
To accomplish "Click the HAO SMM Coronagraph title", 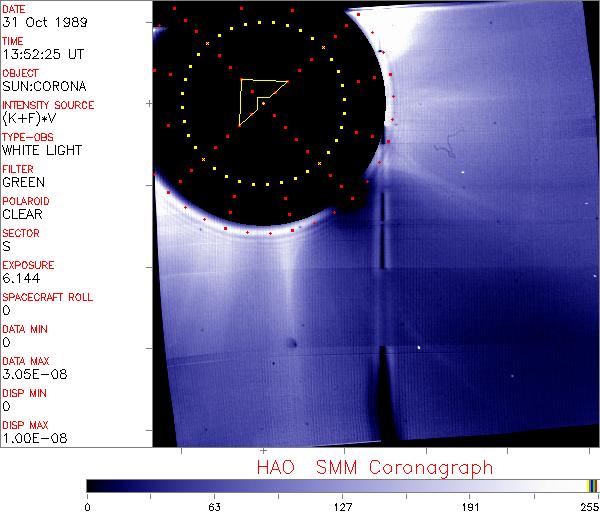I will click(374, 467).
